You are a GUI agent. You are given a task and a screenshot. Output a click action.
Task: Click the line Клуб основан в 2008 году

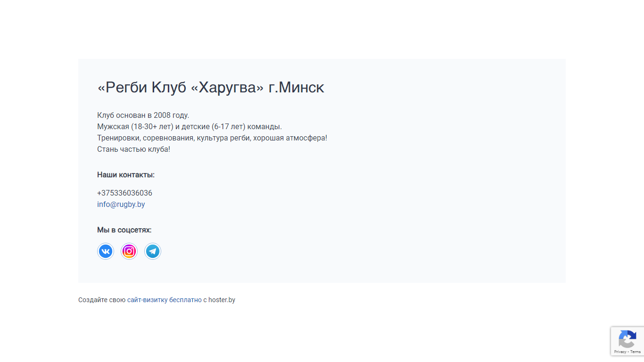[x=143, y=115]
